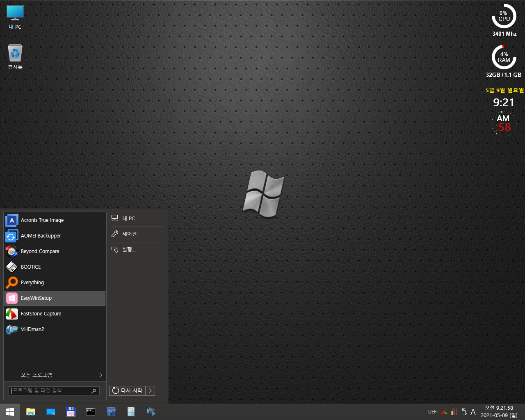Open the command prompt taskbar icon
This screenshot has height=420, width=525.
(x=91, y=412)
